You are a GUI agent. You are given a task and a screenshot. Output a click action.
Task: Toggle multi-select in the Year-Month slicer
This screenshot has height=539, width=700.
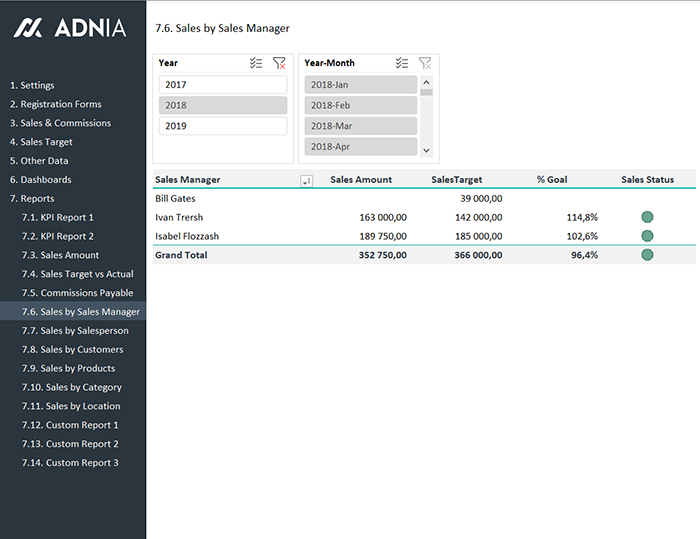pos(402,63)
